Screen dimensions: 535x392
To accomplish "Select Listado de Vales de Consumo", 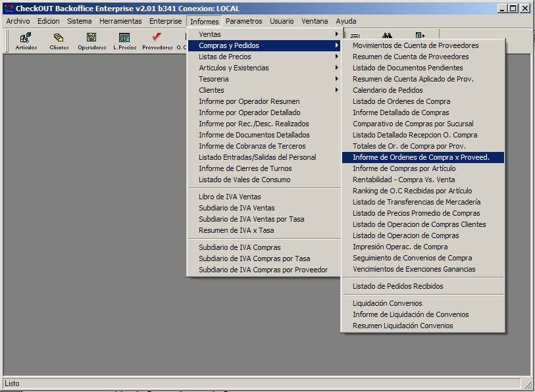I will (264, 180).
